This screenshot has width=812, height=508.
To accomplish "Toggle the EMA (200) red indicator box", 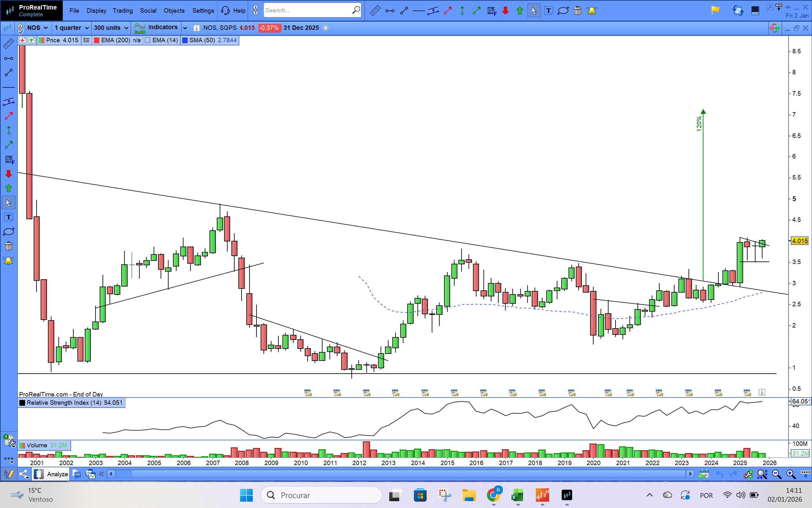I will (x=97, y=40).
